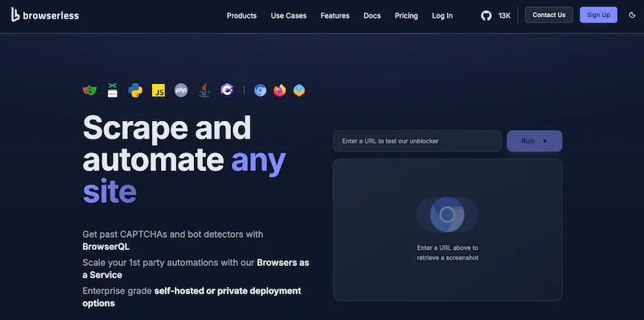The width and height of the screenshot is (644, 320).
Task: Click 'Browsers as a Service' text
Action: click(196, 268)
